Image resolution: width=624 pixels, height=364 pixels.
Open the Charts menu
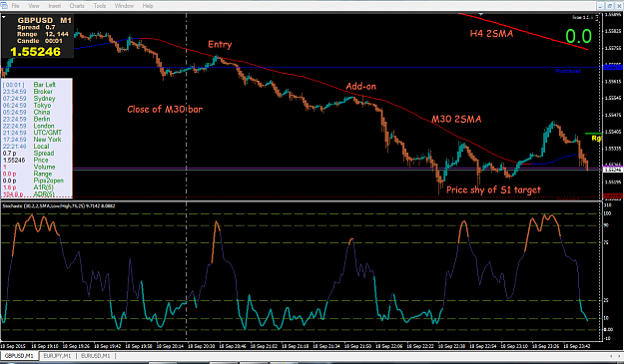tap(77, 6)
